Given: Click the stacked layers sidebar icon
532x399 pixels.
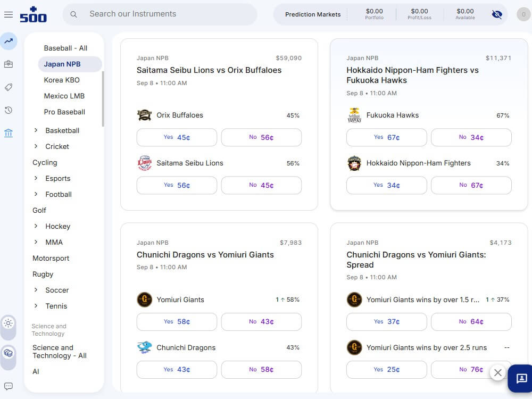Looking at the screenshot, I should (x=9, y=353).
